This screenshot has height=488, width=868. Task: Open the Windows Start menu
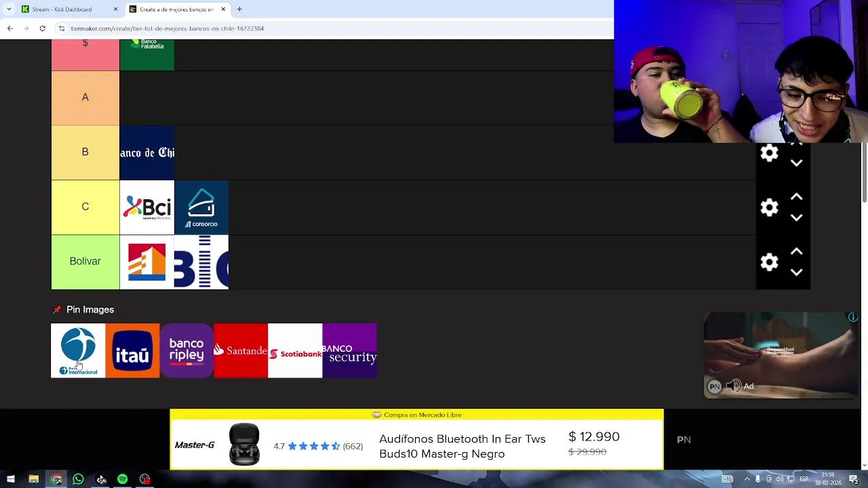click(x=11, y=479)
